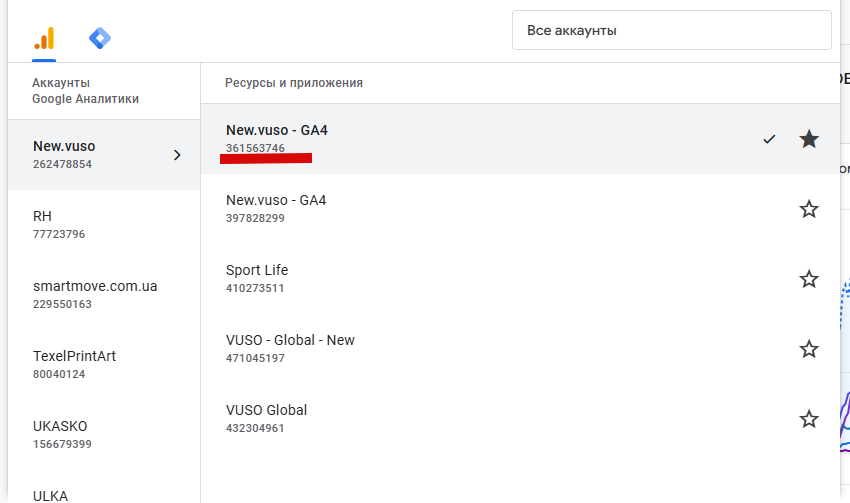
Task: Open VUSO Global 432304961 property
Action: coord(520,419)
